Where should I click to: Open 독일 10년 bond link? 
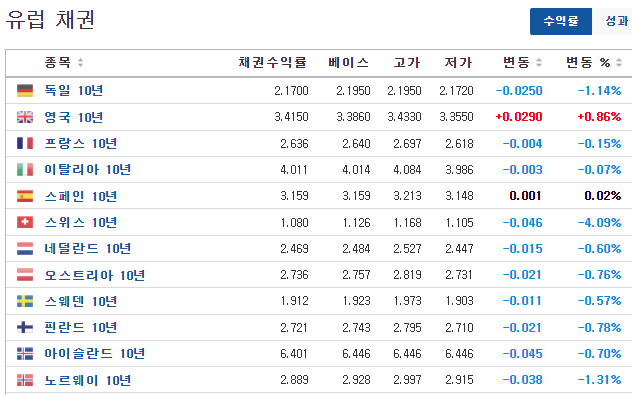73,90
